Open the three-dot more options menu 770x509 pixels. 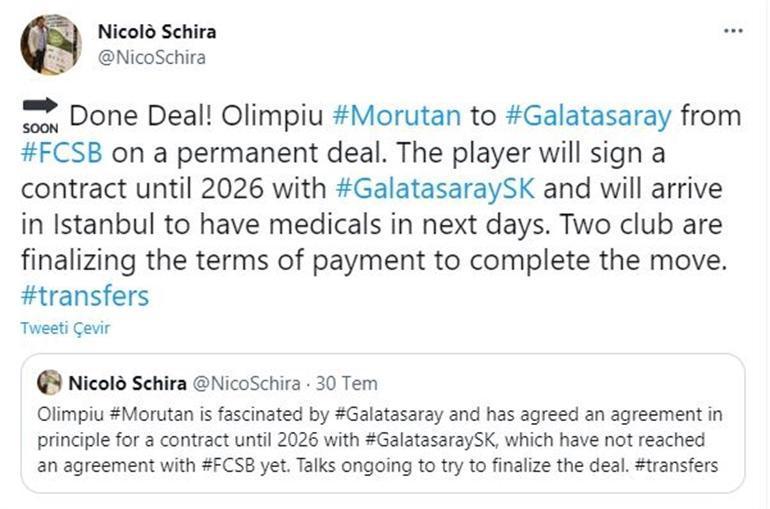coord(733,31)
